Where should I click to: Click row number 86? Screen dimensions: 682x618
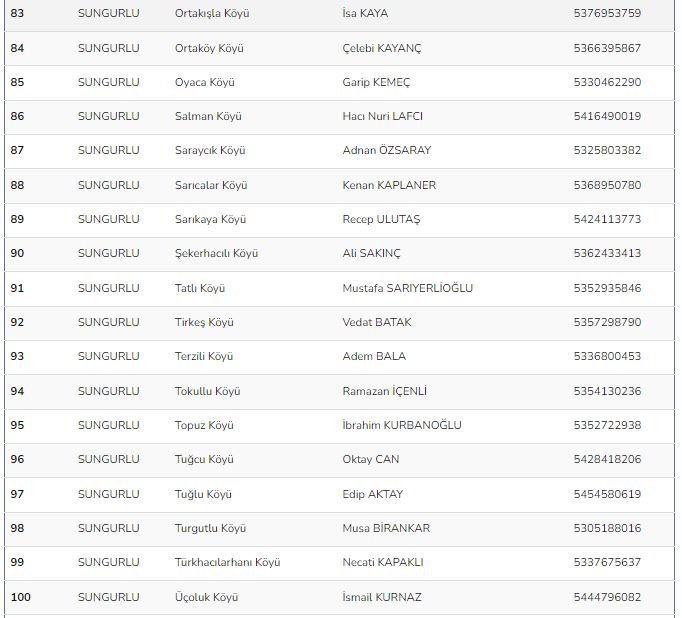click(17, 116)
